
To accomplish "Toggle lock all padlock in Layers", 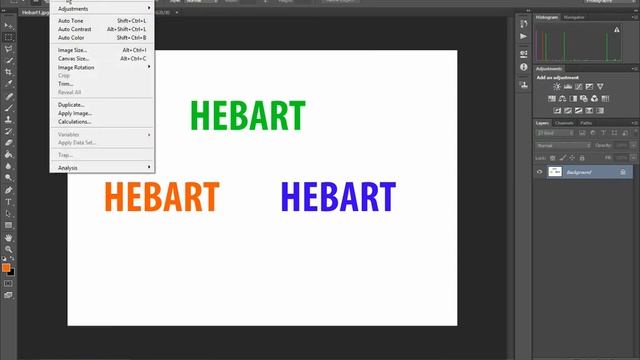I will tap(582, 158).
